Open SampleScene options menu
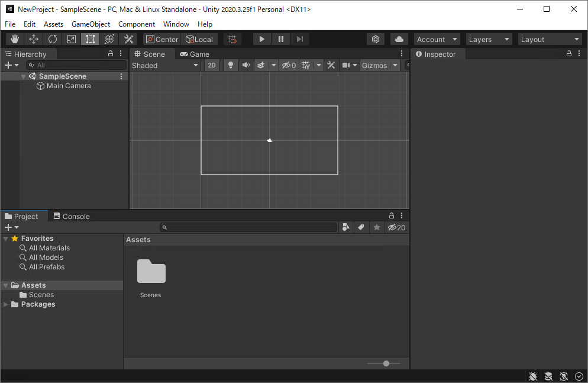This screenshot has width=588, height=383. point(121,76)
